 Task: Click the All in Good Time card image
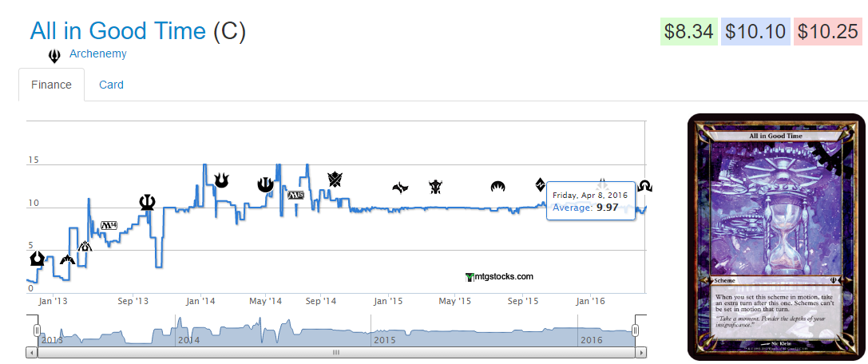click(x=775, y=238)
